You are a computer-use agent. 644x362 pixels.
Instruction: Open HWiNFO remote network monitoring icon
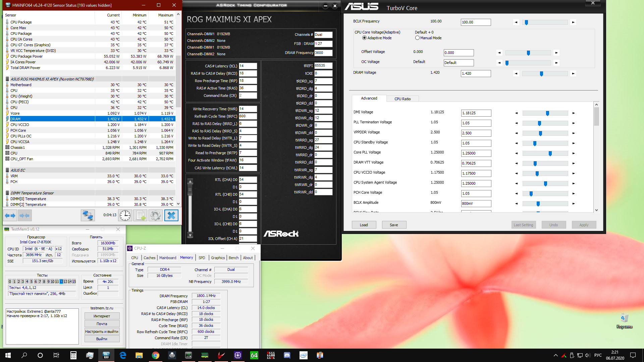[88, 216]
